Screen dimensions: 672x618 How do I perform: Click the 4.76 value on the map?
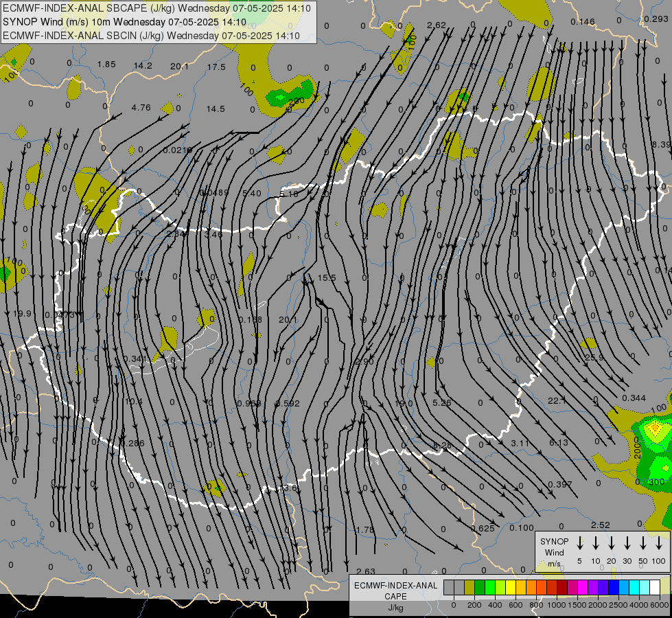[141, 107]
